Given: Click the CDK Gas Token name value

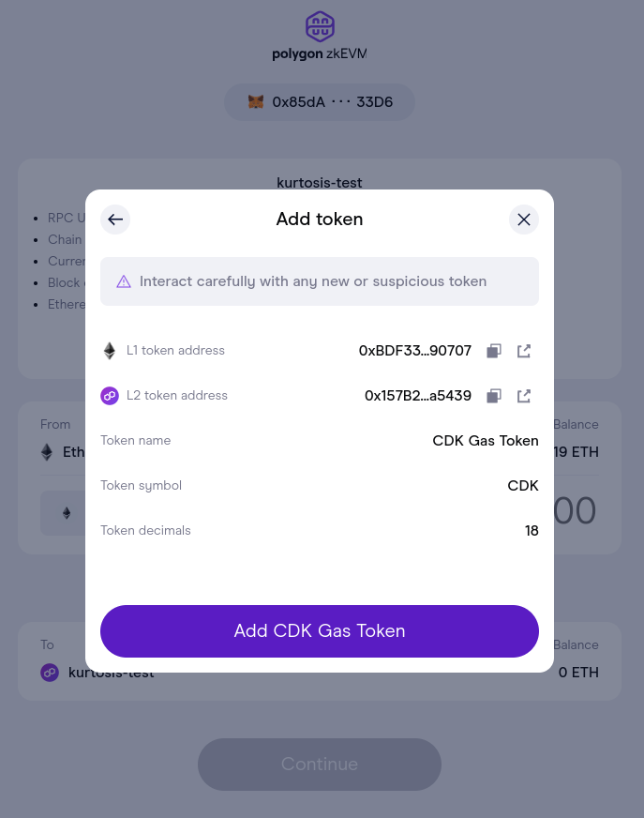Looking at the screenshot, I should point(485,441).
